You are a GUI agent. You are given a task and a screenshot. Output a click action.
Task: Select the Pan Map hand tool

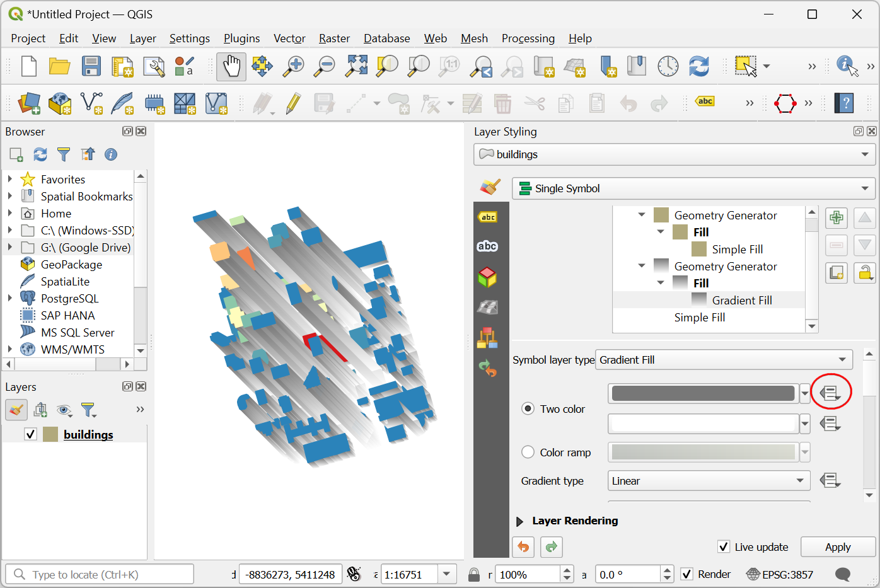click(231, 66)
